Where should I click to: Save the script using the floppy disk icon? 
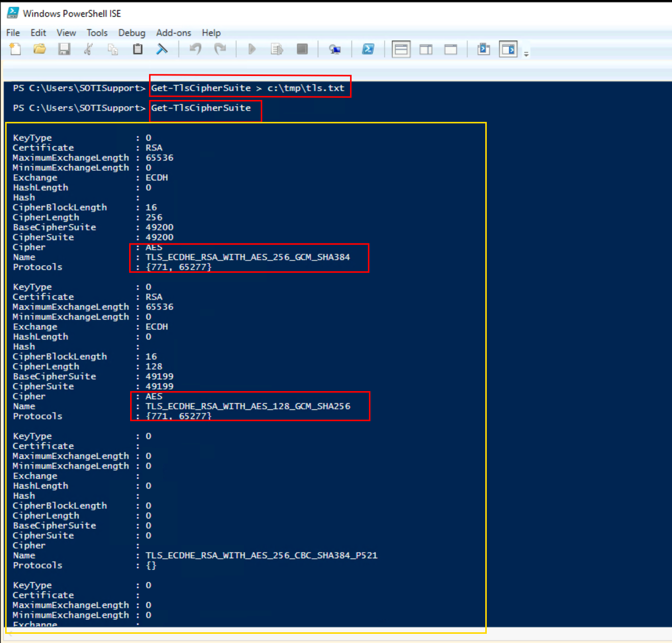(x=64, y=49)
